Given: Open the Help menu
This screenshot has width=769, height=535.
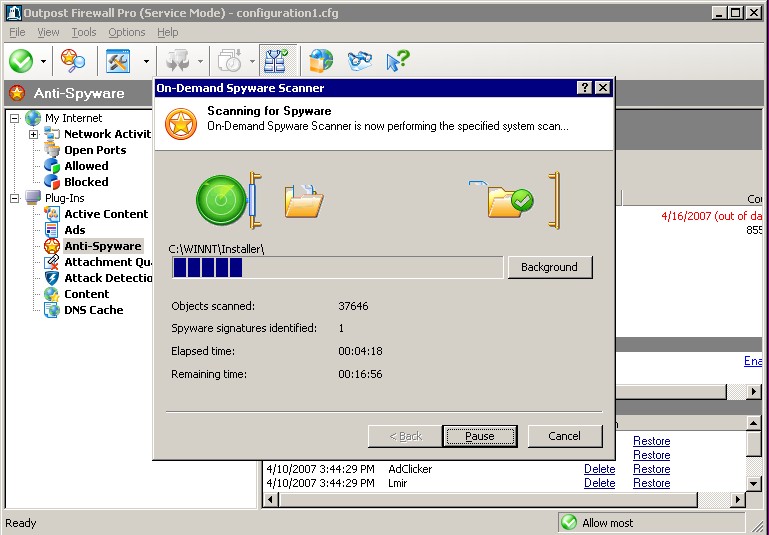Looking at the screenshot, I should pyautogui.click(x=168, y=32).
